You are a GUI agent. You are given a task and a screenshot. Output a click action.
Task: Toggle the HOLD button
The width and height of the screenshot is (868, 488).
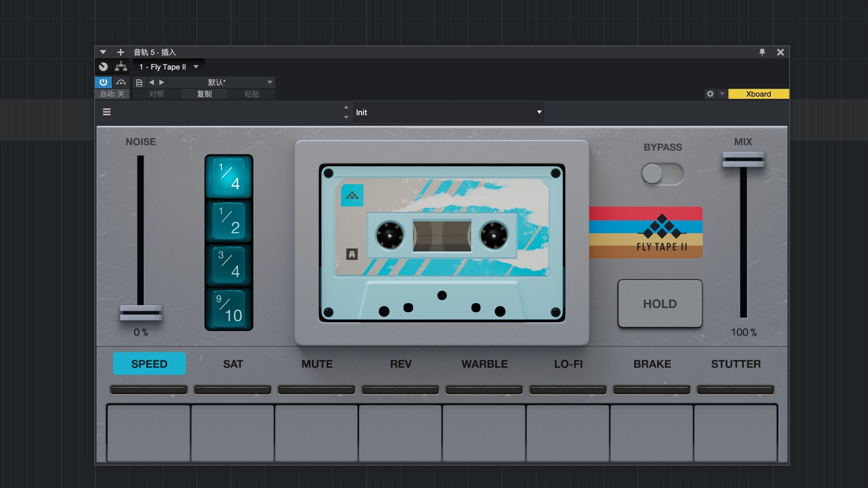click(660, 304)
